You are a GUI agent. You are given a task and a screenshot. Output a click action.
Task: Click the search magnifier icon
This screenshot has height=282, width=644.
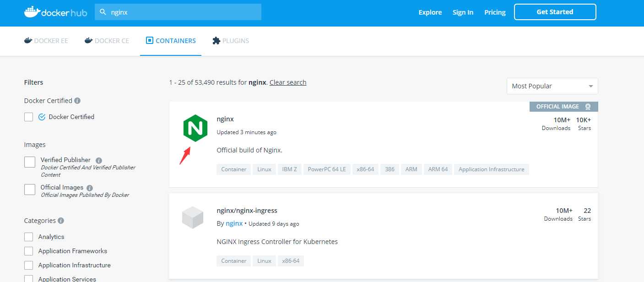pos(103,12)
